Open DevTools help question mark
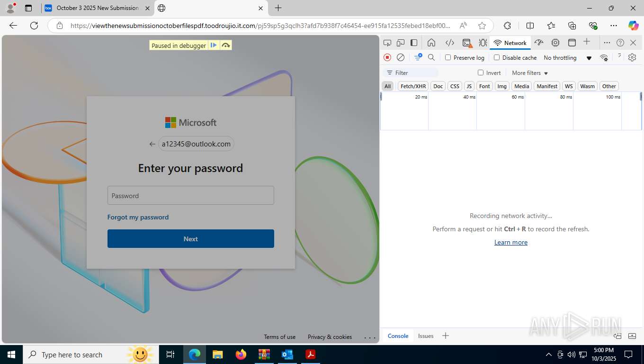The image size is (644, 364). point(620,43)
